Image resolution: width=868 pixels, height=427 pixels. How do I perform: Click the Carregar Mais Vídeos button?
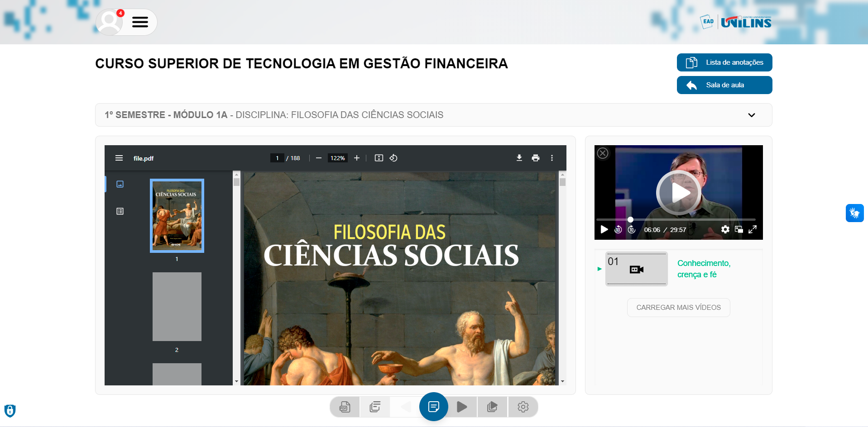click(x=678, y=307)
